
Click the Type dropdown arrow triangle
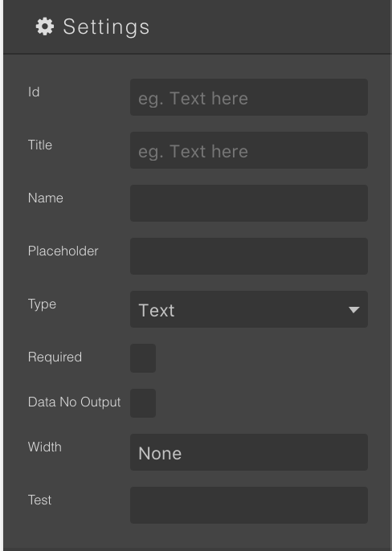point(354,310)
